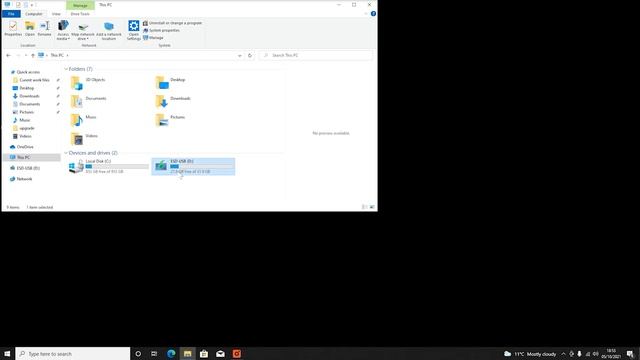
Task: Select the Local Disk (C:) drive
Action: point(109,167)
